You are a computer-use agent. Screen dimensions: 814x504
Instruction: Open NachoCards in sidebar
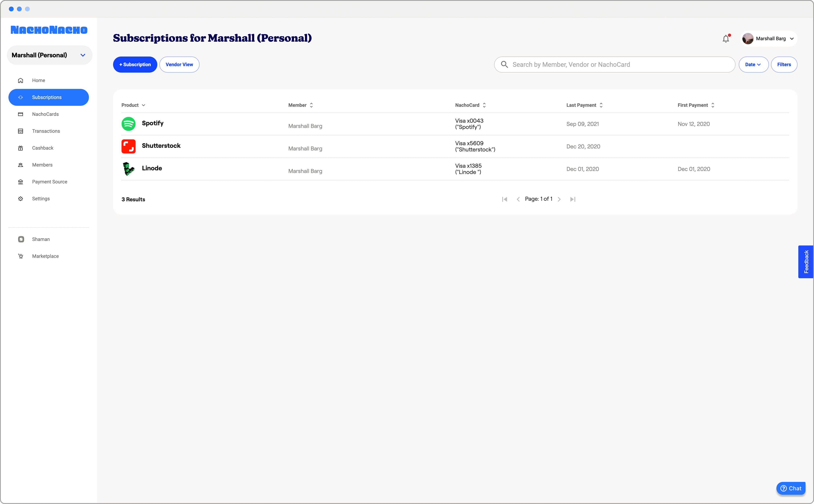tap(45, 114)
